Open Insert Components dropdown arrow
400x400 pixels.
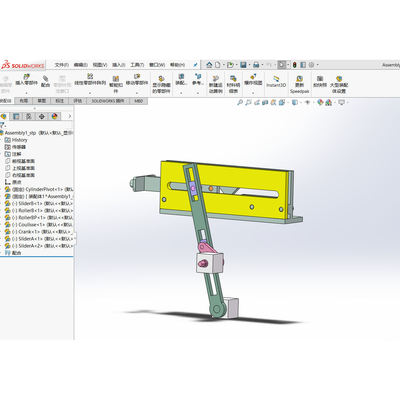[27, 93]
